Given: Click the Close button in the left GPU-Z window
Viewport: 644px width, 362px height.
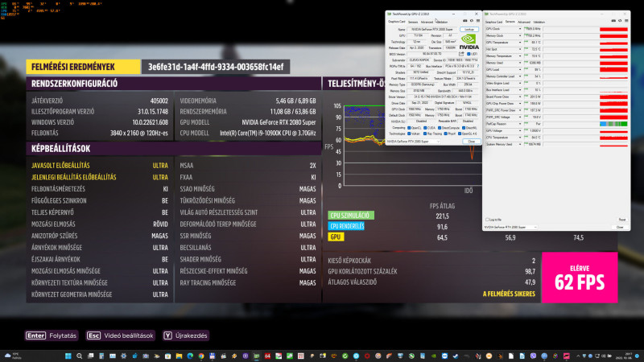Looking at the screenshot, I should 471,142.
